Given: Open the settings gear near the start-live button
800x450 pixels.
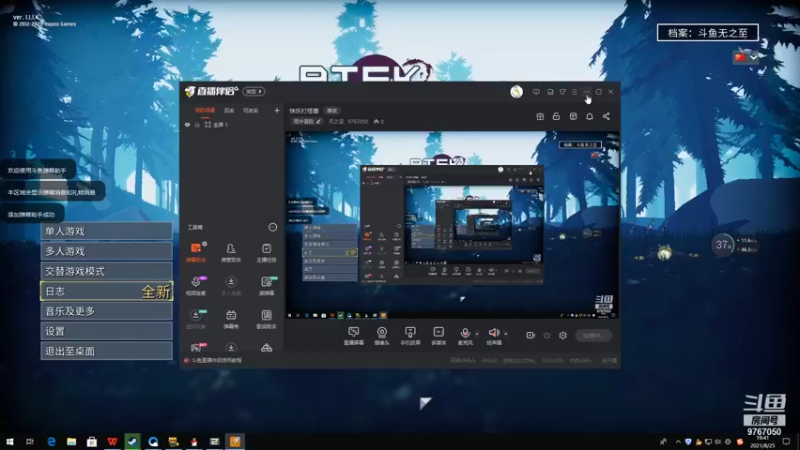Looking at the screenshot, I should pyautogui.click(x=563, y=336).
